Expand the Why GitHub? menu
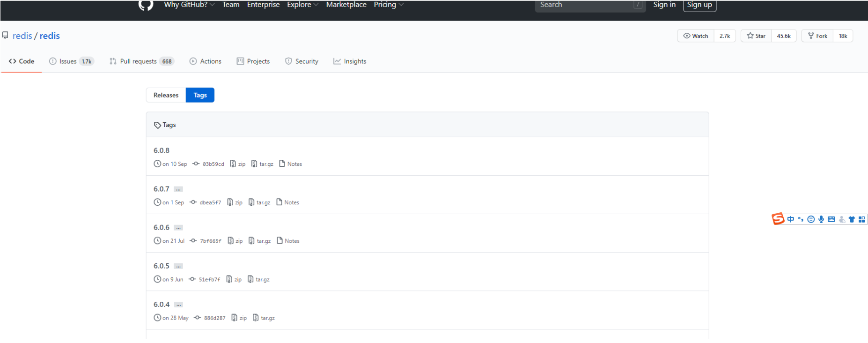 click(189, 5)
